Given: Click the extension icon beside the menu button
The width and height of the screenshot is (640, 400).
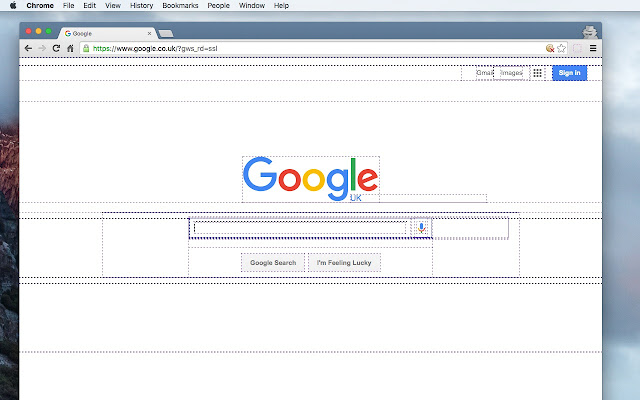Looking at the screenshot, I should (x=577, y=49).
